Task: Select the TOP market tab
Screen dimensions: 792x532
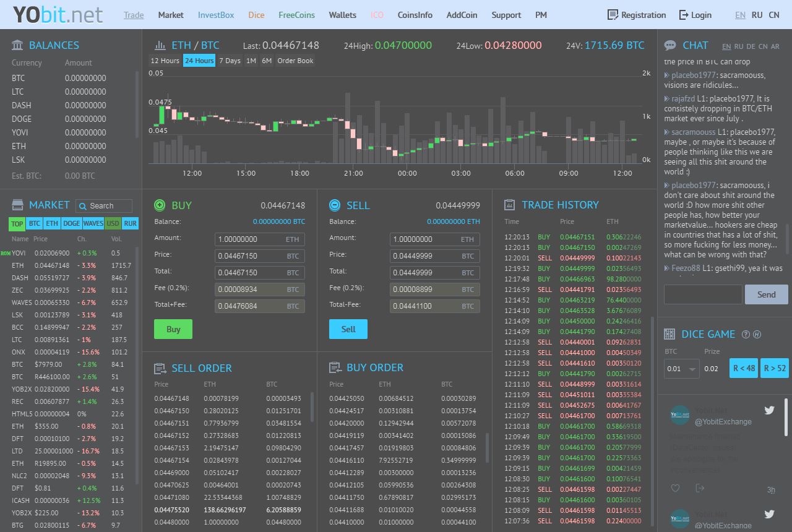Action: [x=17, y=223]
